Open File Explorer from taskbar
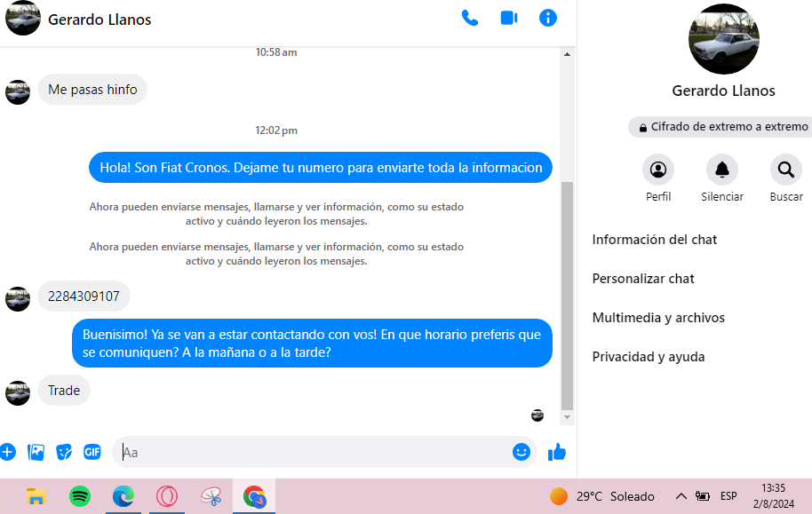The height and width of the screenshot is (514, 812). [x=36, y=496]
